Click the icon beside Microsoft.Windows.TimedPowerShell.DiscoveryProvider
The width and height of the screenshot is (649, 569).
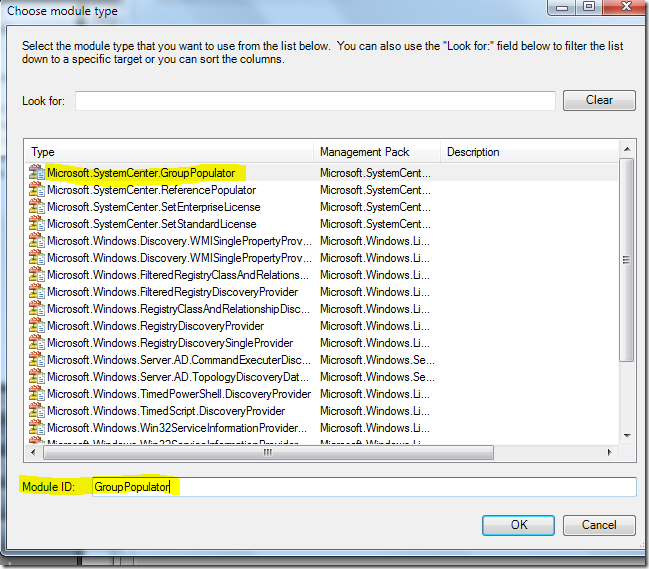[x=37, y=394]
